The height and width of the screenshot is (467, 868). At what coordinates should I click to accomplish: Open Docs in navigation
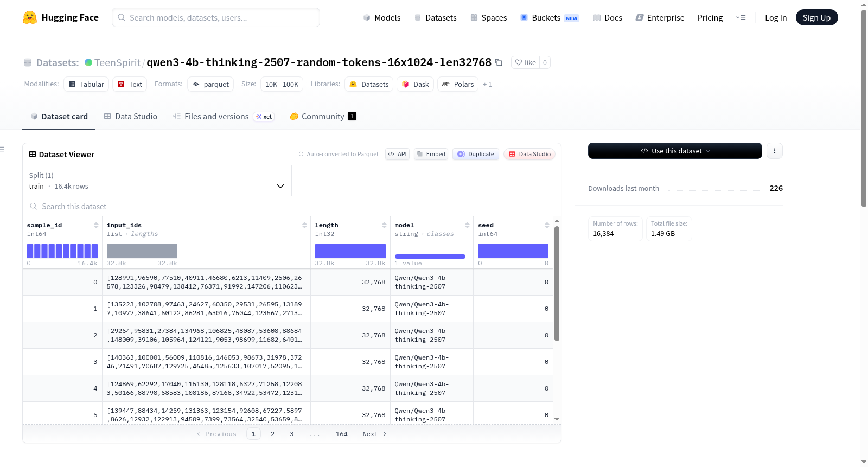pyautogui.click(x=608, y=17)
